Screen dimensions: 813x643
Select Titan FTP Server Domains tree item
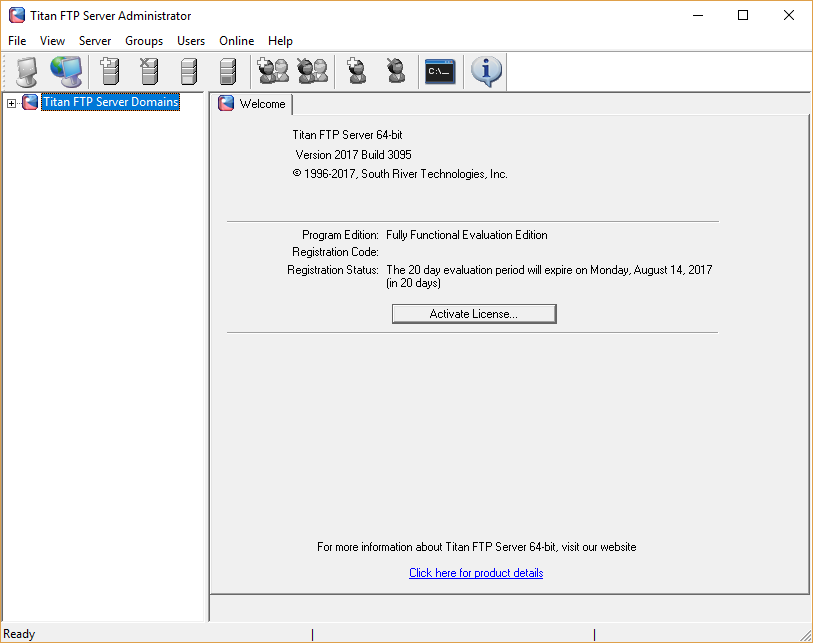click(x=110, y=102)
